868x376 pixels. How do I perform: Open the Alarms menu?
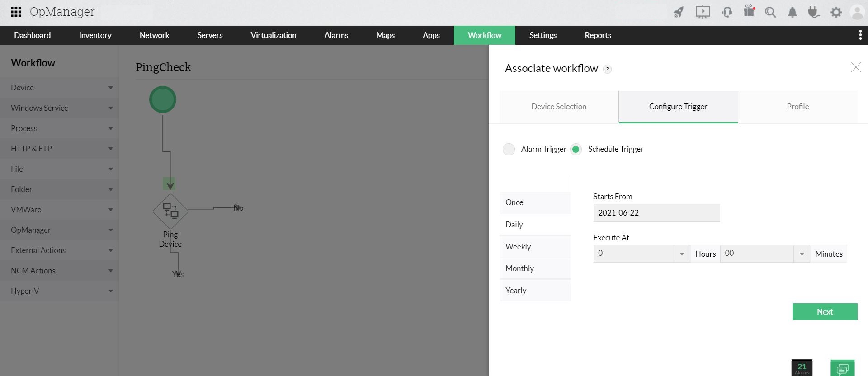click(336, 35)
